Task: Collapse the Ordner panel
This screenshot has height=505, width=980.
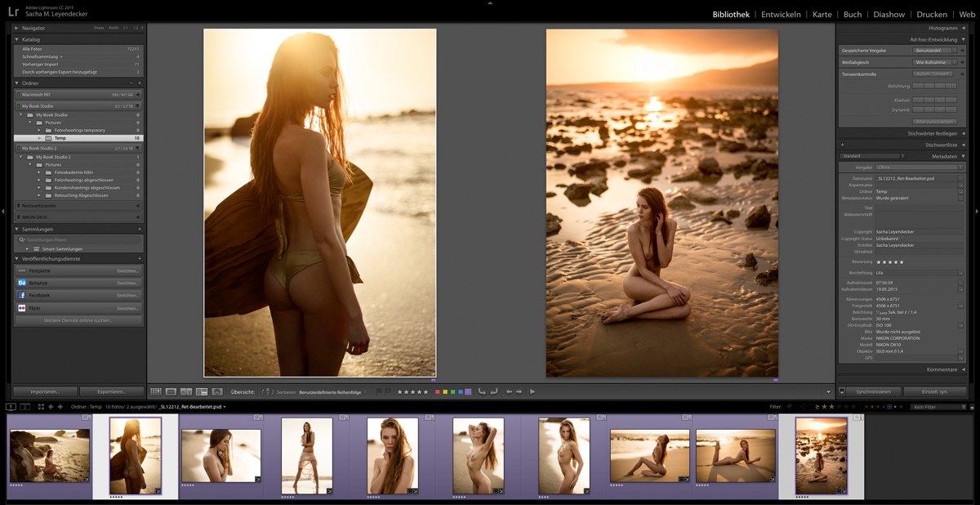Action: [17, 83]
